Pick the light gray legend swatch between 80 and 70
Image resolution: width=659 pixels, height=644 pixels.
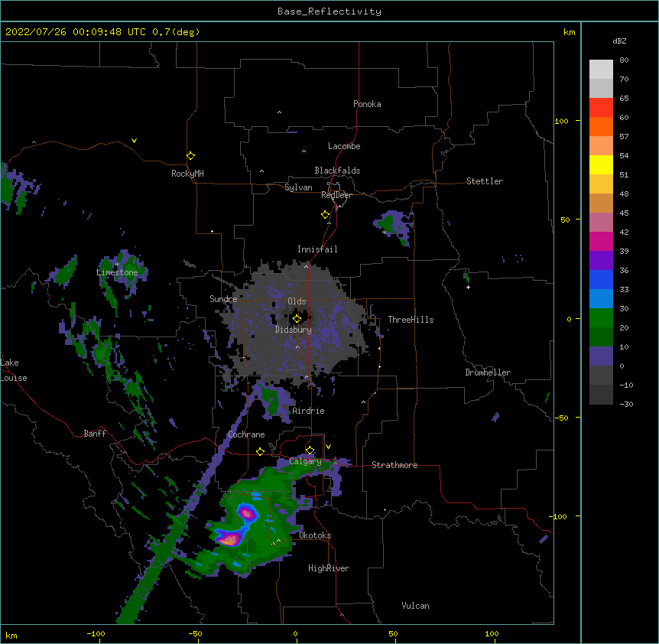(601, 70)
